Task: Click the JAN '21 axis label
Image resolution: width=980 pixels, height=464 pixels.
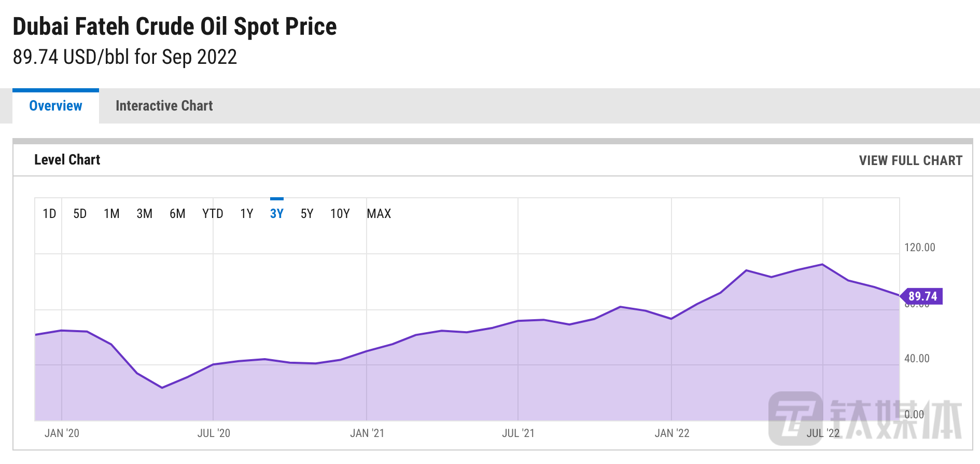Action: click(x=367, y=433)
